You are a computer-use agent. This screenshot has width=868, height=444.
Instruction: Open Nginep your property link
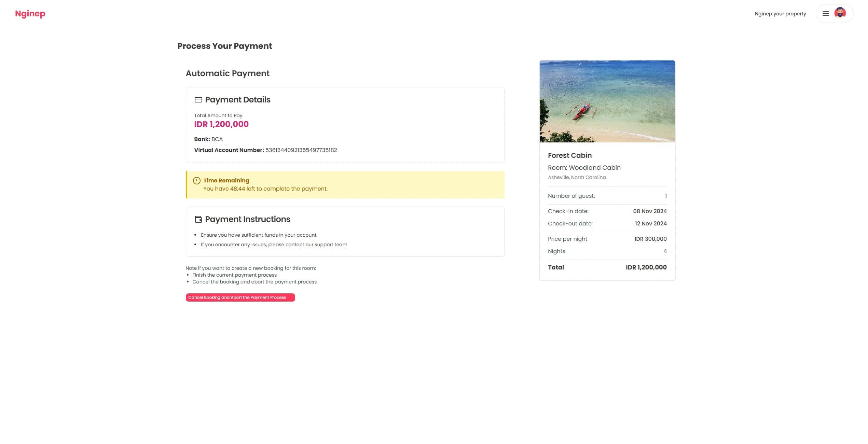(x=780, y=14)
